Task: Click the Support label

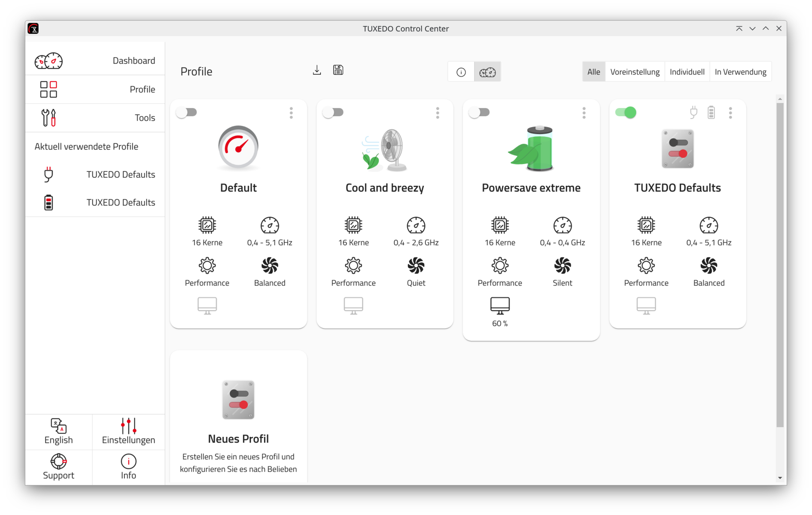Action: pyautogui.click(x=58, y=476)
